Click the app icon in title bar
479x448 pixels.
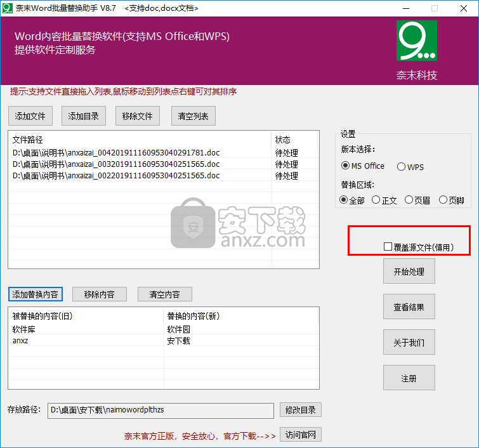(x=8, y=8)
